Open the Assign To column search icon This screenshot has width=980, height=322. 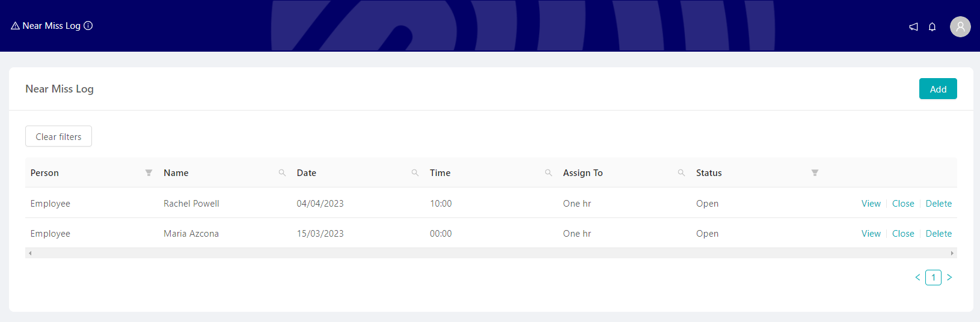pos(681,173)
